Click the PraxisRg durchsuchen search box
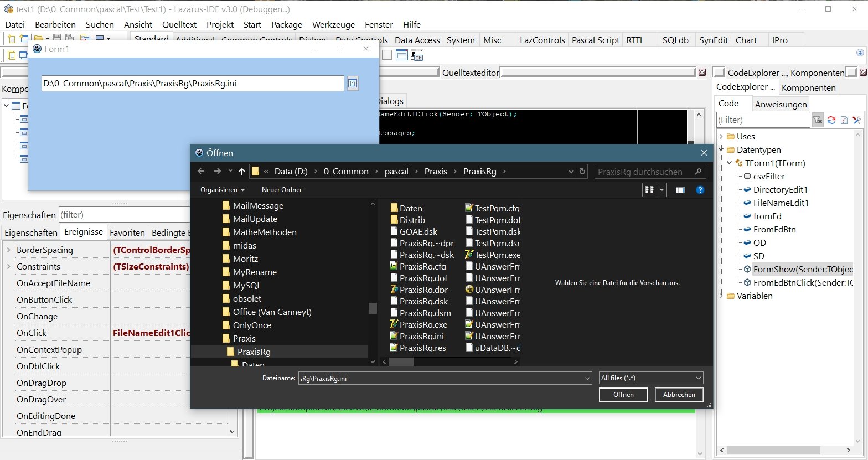The height and width of the screenshot is (460, 868). [x=650, y=172]
